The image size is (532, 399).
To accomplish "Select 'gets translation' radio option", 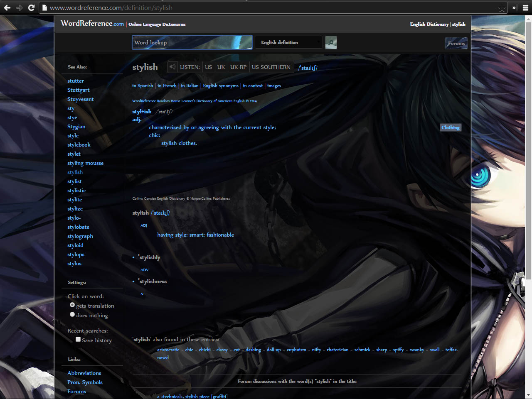I will (x=72, y=305).
